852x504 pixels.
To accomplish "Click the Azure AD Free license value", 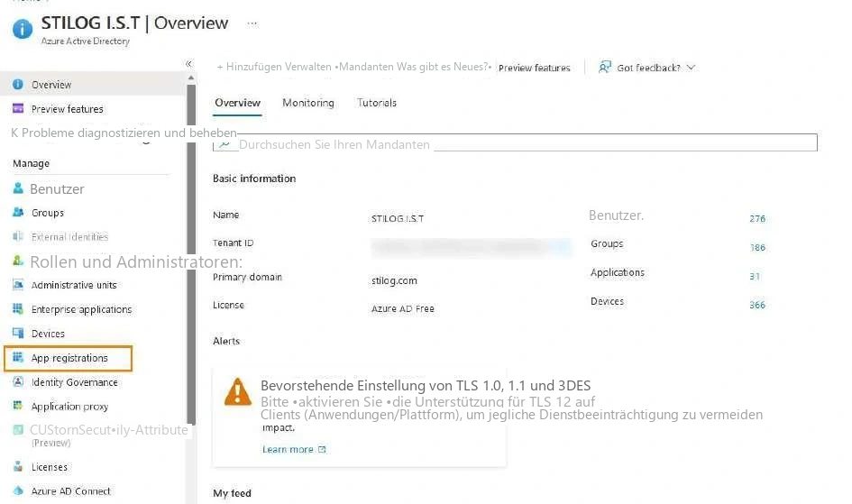I will click(403, 308).
